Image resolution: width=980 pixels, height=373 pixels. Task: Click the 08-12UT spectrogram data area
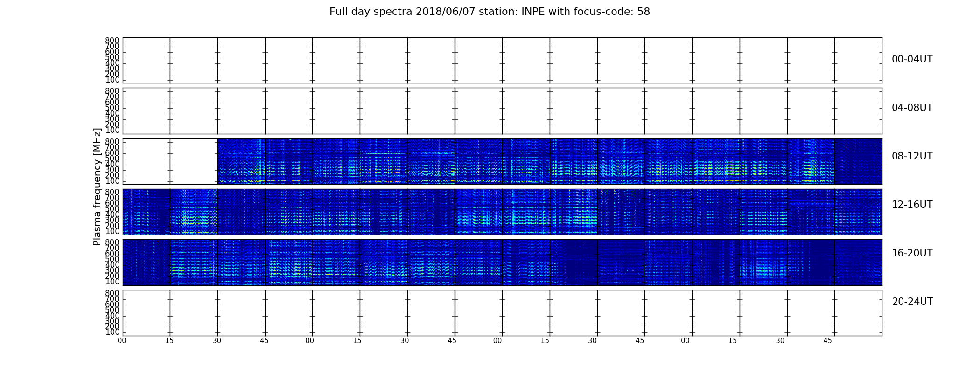point(550,161)
